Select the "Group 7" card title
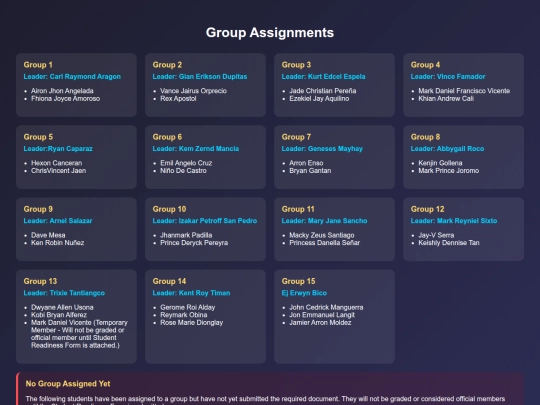Image resolution: width=540 pixels, height=405 pixels. tap(296, 137)
